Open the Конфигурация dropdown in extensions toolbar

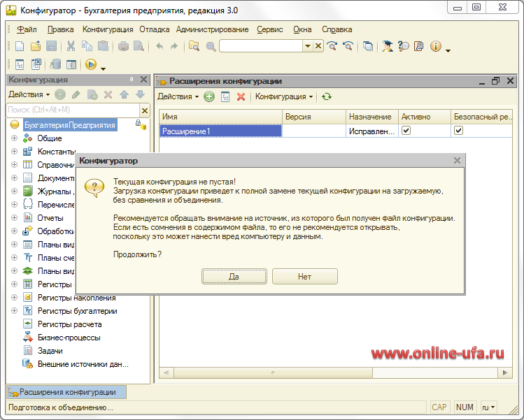tap(284, 97)
